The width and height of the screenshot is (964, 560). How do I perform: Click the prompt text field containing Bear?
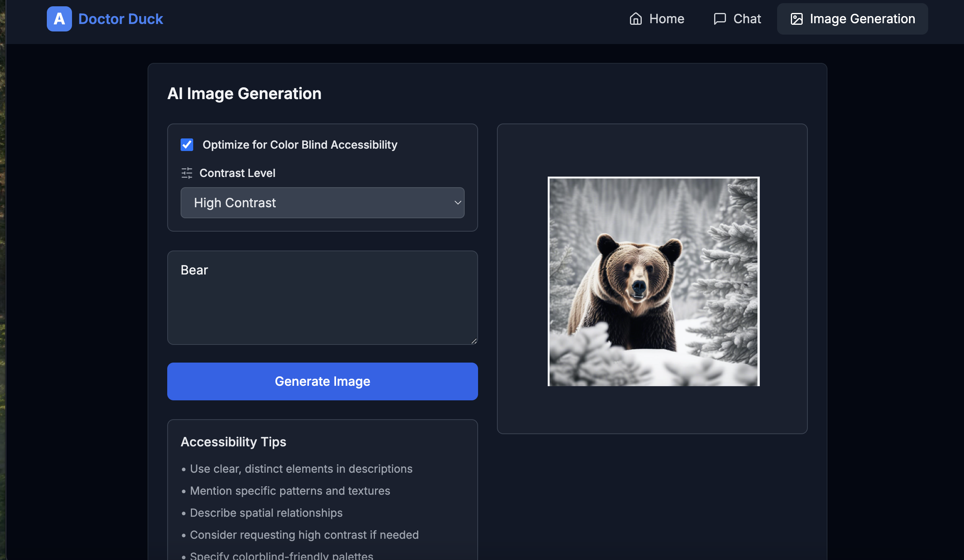(x=322, y=298)
